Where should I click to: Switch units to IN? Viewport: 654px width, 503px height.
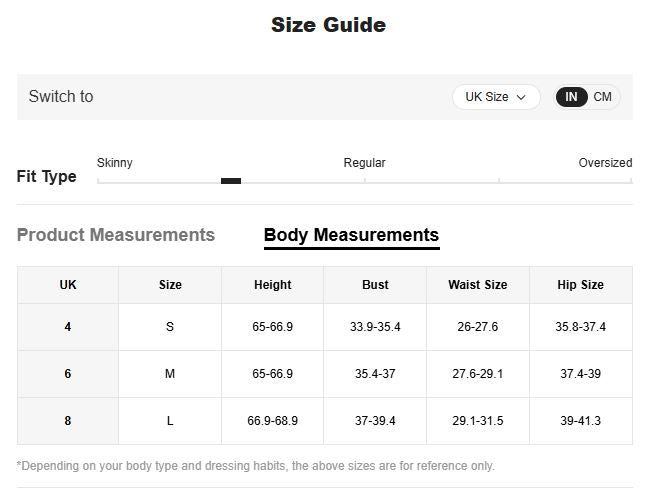click(571, 97)
